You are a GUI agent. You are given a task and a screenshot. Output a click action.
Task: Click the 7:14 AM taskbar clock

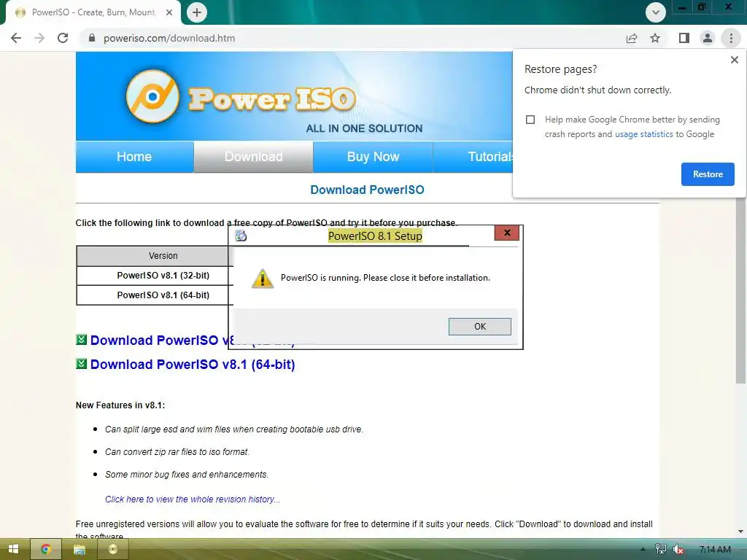(715, 549)
